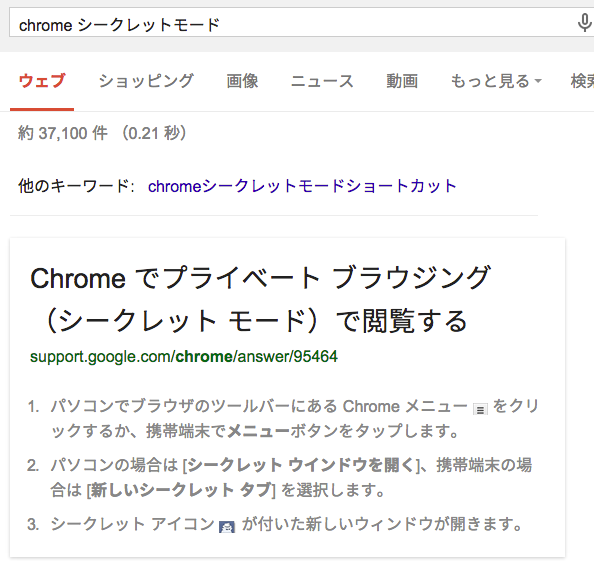Image resolution: width=594 pixels, height=571 pixels.
Task: Click the voice search microphone icon
Action: pyautogui.click(x=584, y=23)
